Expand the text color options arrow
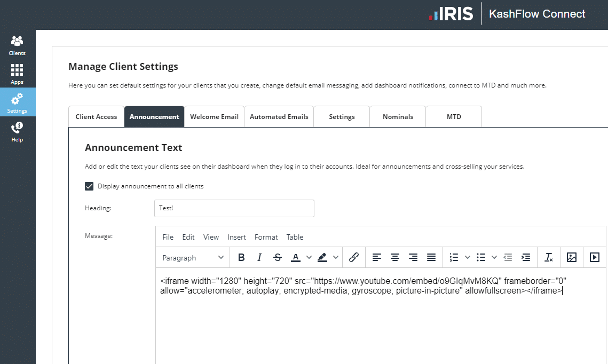 (x=309, y=257)
